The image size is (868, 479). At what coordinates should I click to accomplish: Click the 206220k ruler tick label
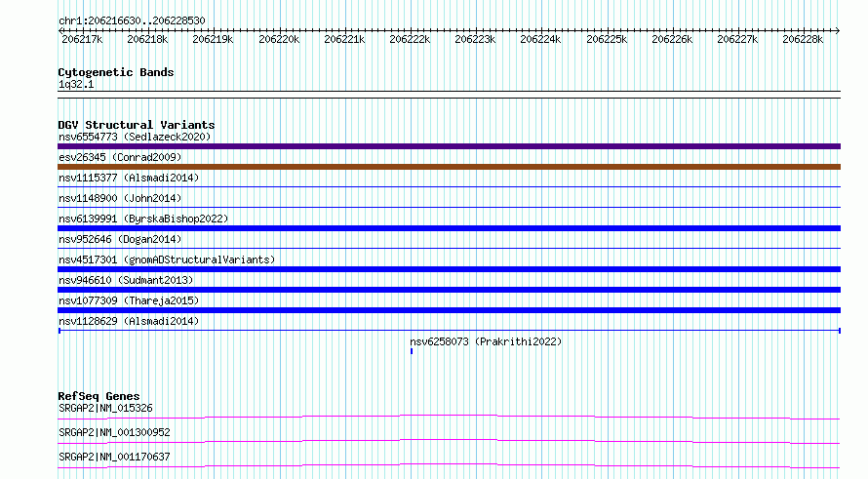[279, 39]
